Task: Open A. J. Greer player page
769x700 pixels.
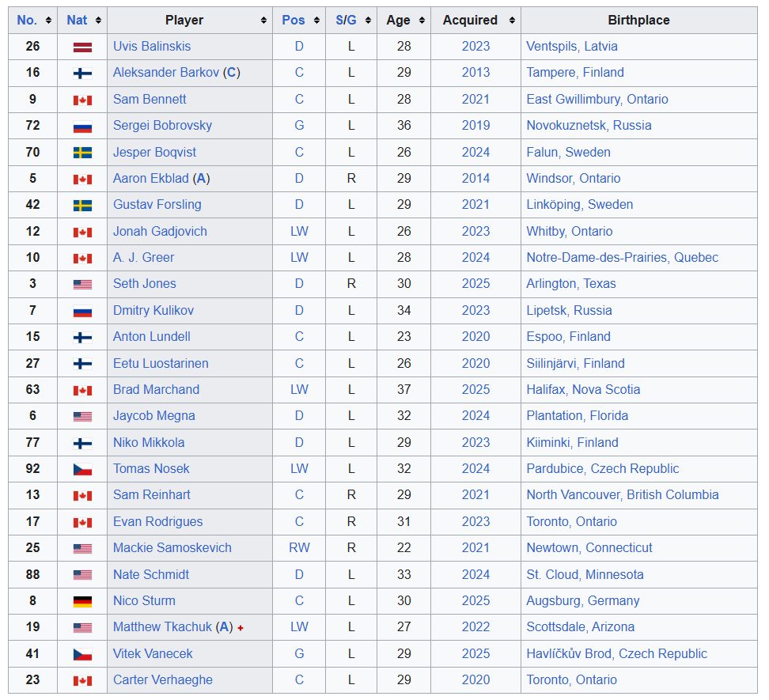Action: [x=144, y=257]
